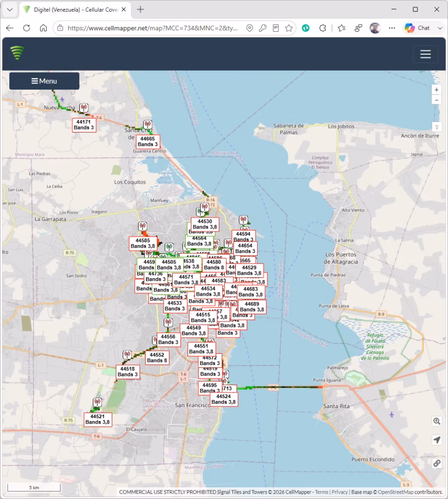Click the cellmapper.net address bar URL

[152, 28]
